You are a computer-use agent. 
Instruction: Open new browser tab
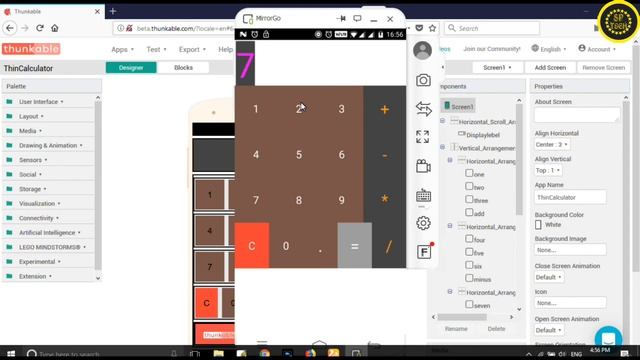point(113,11)
